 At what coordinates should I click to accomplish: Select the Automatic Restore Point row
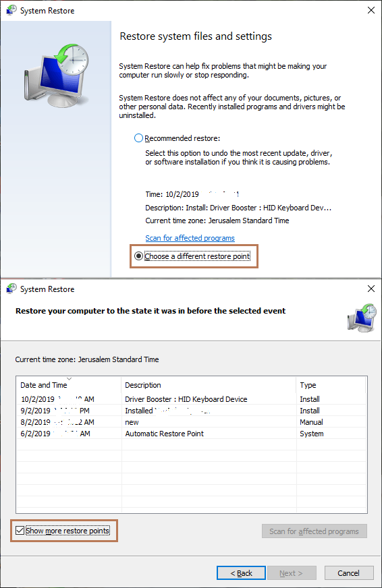coord(192,434)
